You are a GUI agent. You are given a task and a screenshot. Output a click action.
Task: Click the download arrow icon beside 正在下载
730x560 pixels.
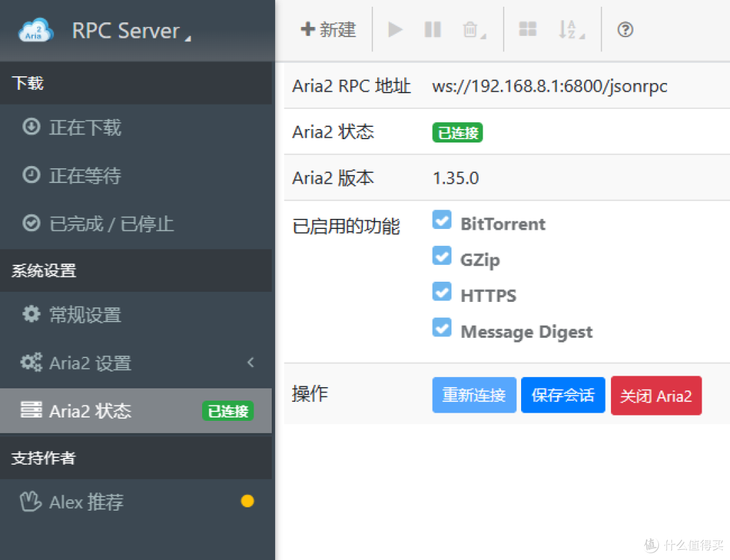(x=31, y=126)
